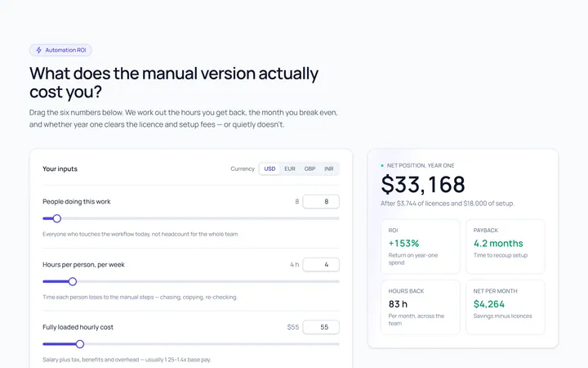Click the $4,264 net per month value
This screenshot has height=368, width=588.
(x=489, y=304)
